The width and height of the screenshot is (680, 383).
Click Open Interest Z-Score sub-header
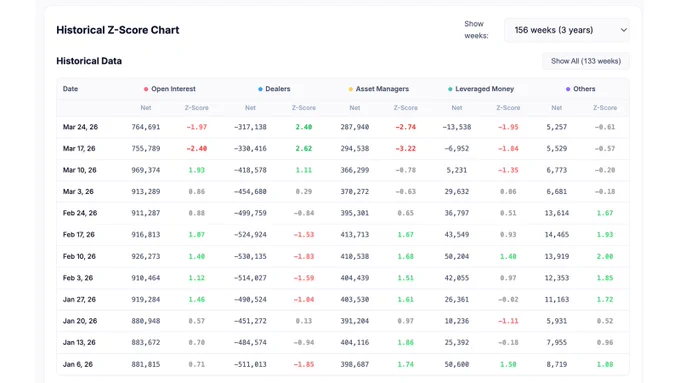[196, 108]
